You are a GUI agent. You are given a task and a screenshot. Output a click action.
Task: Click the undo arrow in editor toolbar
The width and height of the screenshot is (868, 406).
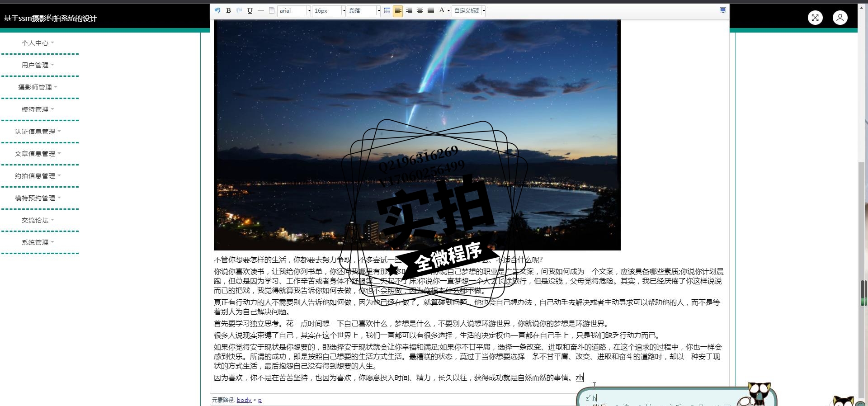point(217,10)
